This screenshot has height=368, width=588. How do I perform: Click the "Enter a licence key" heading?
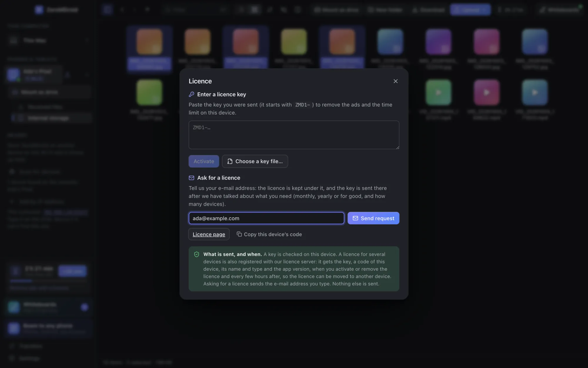point(222,94)
